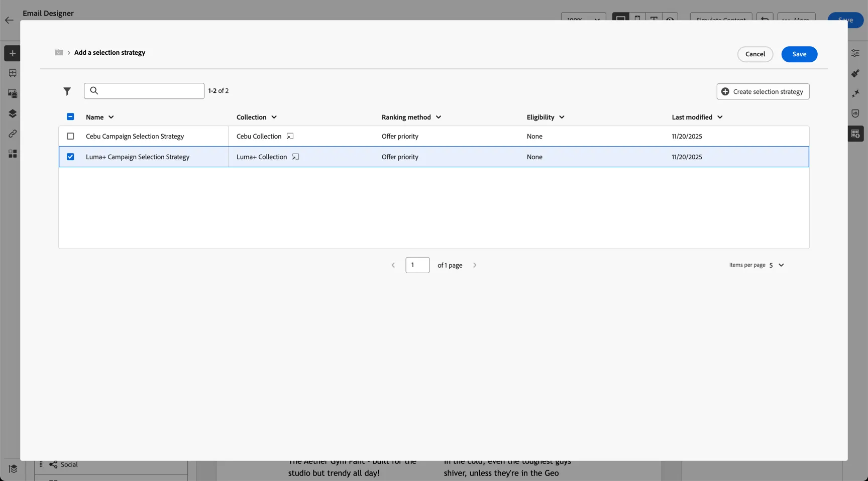The image size is (868, 481).
Task: Click Add a selection strategy breadcrumb
Action: (x=110, y=52)
